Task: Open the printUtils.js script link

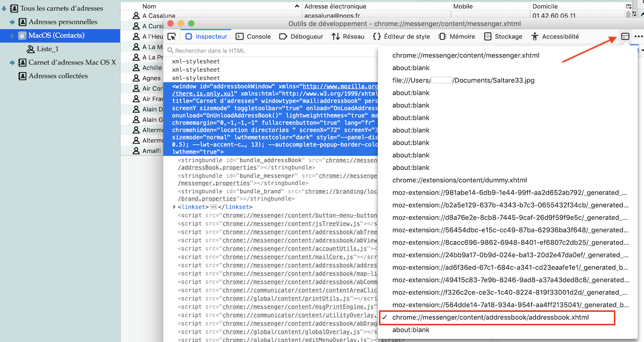Action: pos(285,298)
